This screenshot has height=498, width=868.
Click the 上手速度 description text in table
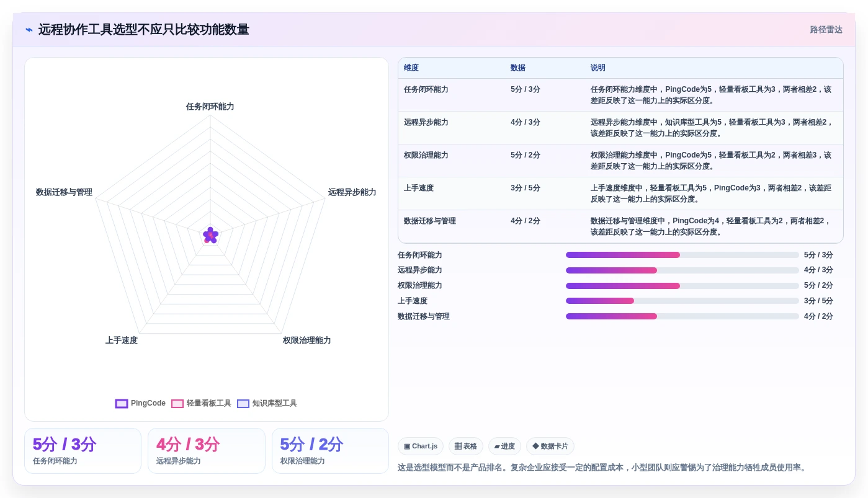[x=711, y=193]
